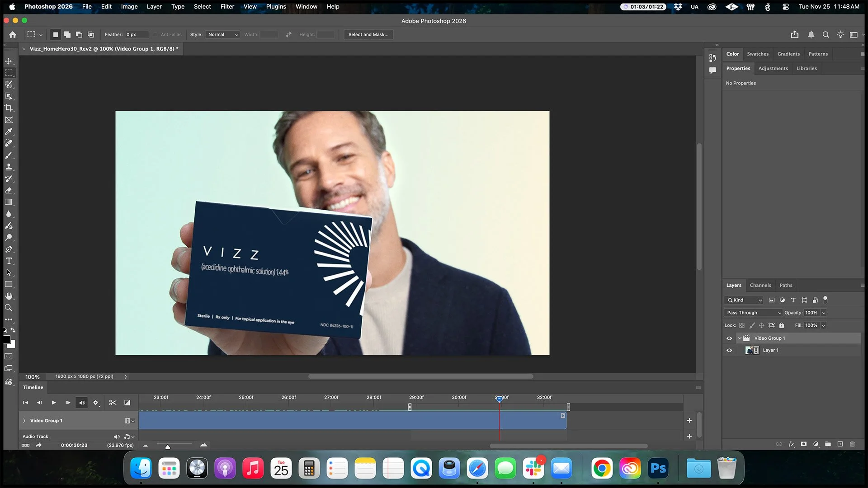Open the Filter menu
Viewport: 868px width, 488px height.
[227, 6]
